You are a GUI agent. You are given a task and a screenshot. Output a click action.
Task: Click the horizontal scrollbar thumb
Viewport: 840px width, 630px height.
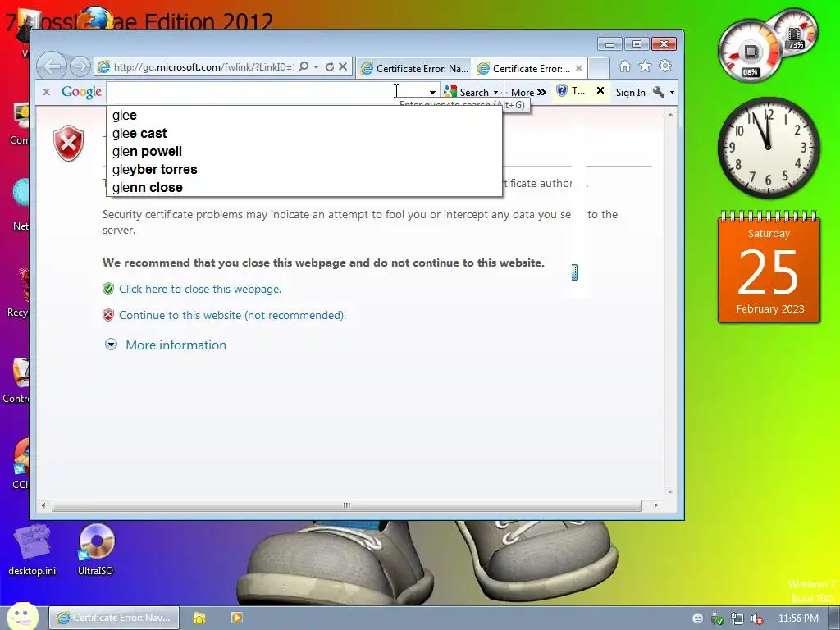tap(347, 505)
